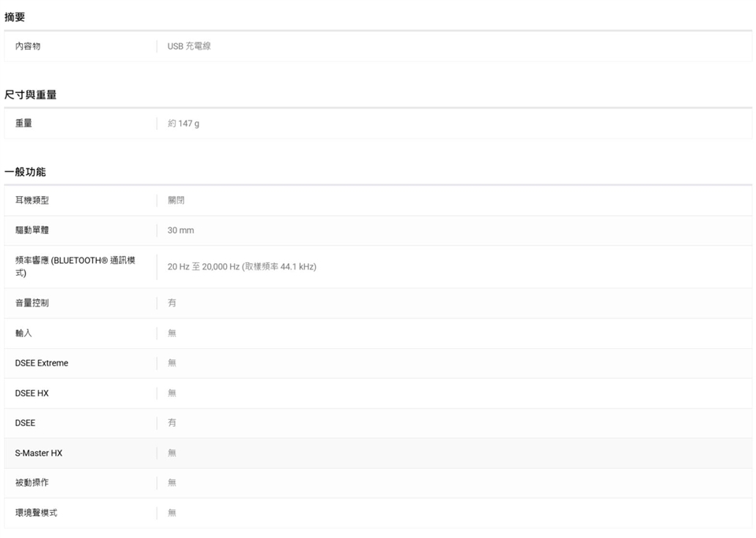Click the 關閉 headphone type value
This screenshot has height=538, width=756.
tap(176, 201)
